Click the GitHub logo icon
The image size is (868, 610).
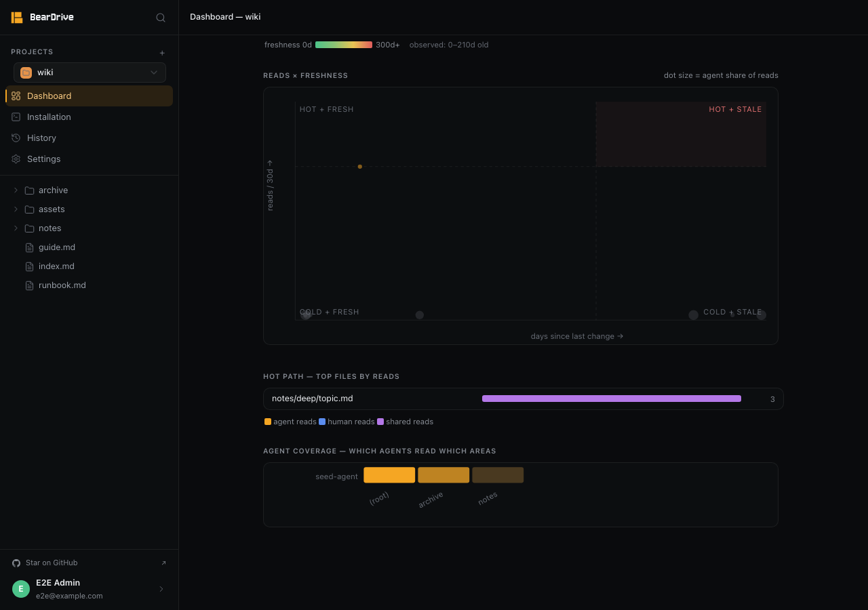[16, 563]
